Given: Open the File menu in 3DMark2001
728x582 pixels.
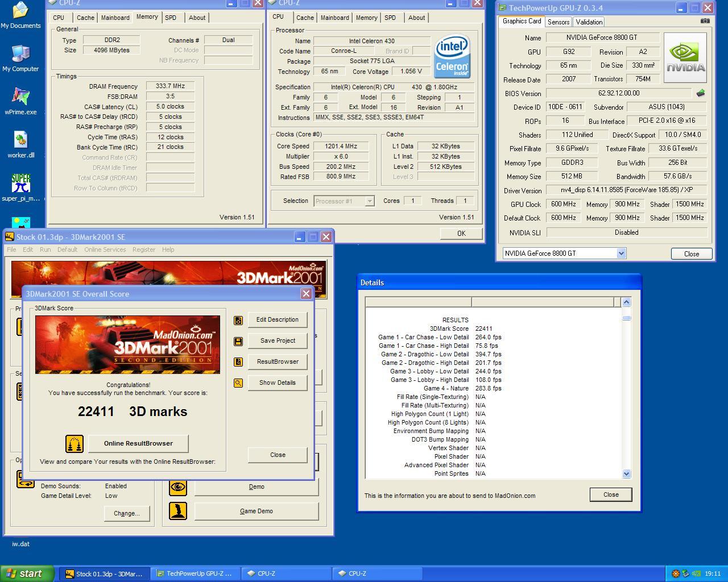Looking at the screenshot, I should pos(11,250).
